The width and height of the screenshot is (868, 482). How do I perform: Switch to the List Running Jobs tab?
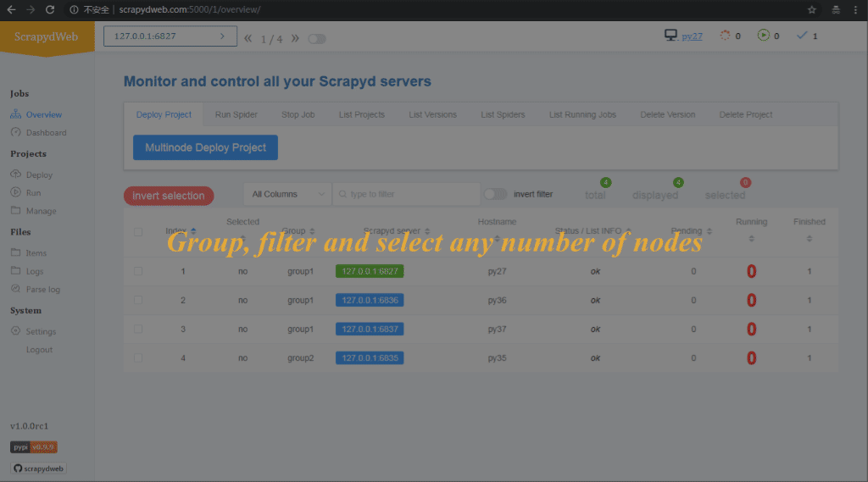pyautogui.click(x=582, y=114)
